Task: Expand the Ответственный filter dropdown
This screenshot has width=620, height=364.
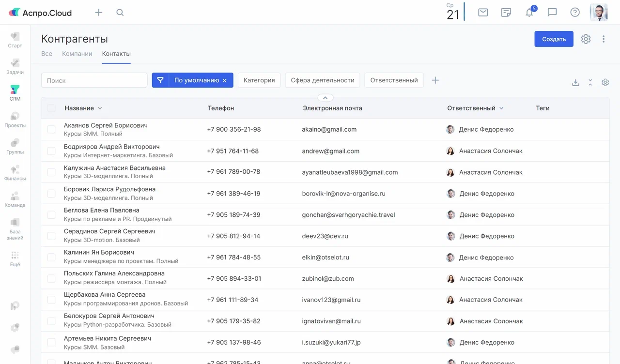Action: point(394,80)
